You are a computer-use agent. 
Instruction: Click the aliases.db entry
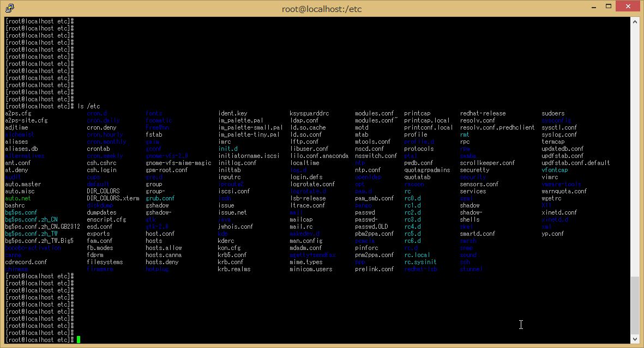click(x=21, y=149)
